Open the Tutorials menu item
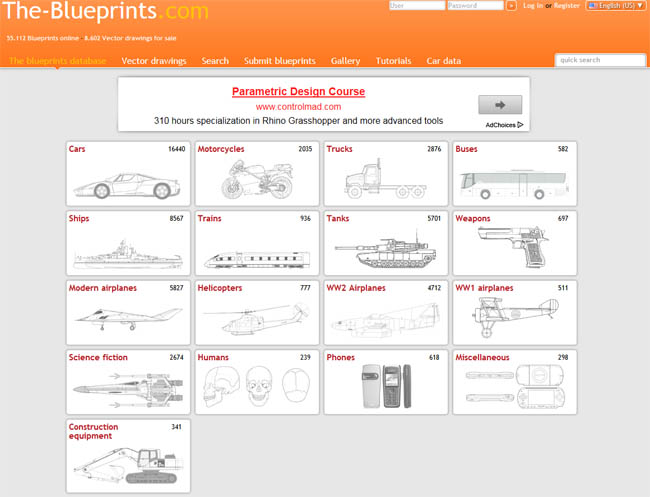This screenshot has width=650, height=497. coord(393,61)
